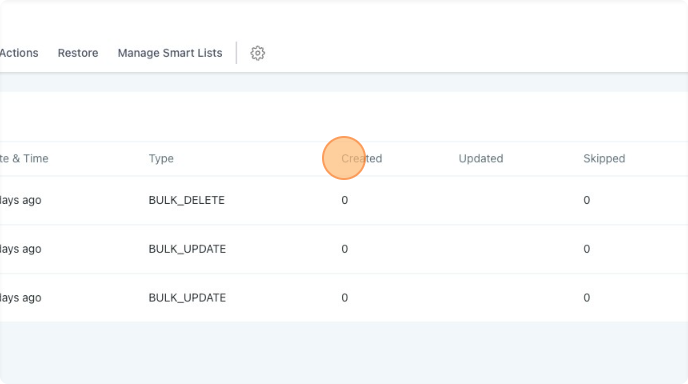Click the date of last BULK_UPDATE row
The width and height of the screenshot is (688, 384).
point(21,298)
